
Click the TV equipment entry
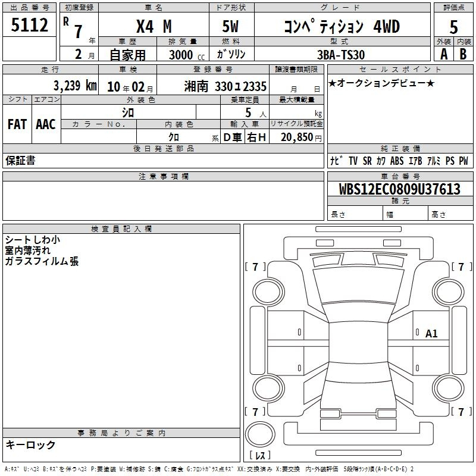(x=353, y=161)
